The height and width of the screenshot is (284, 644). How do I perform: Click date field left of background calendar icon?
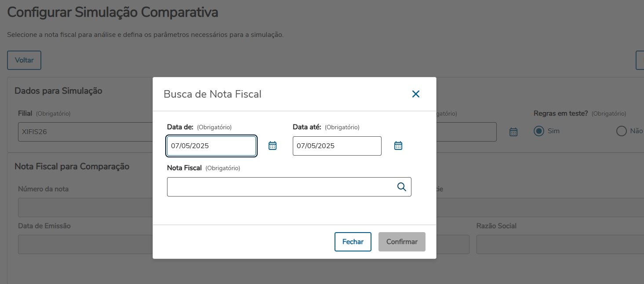click(x=466, y=132)
